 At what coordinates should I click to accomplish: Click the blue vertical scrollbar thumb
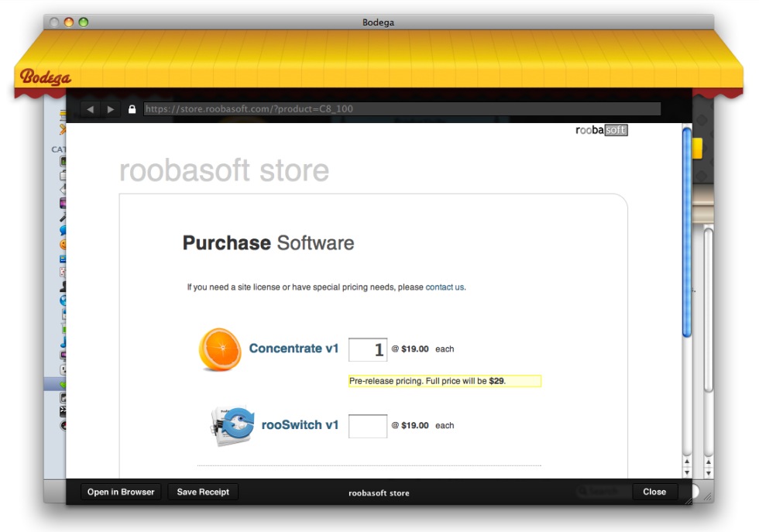point(686,232)
